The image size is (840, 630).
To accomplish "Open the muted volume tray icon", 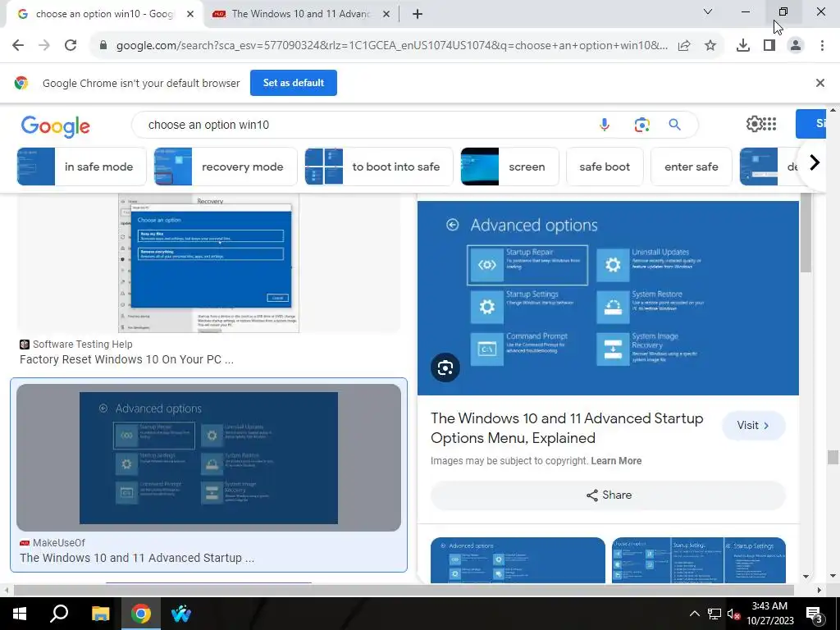I will (733, 614).
